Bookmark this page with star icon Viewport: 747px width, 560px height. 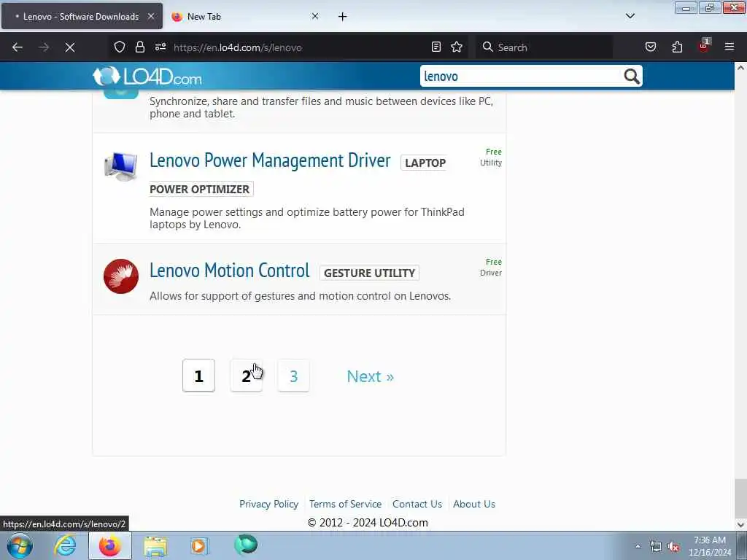457,47
